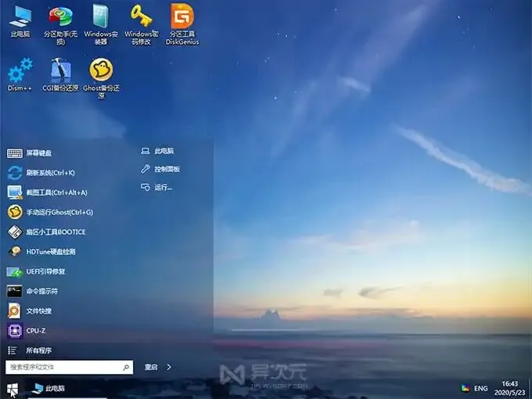532x399 pixels.
Task: Open 分区工具 DiskGenius desktop icon
Action: (182, 24)
